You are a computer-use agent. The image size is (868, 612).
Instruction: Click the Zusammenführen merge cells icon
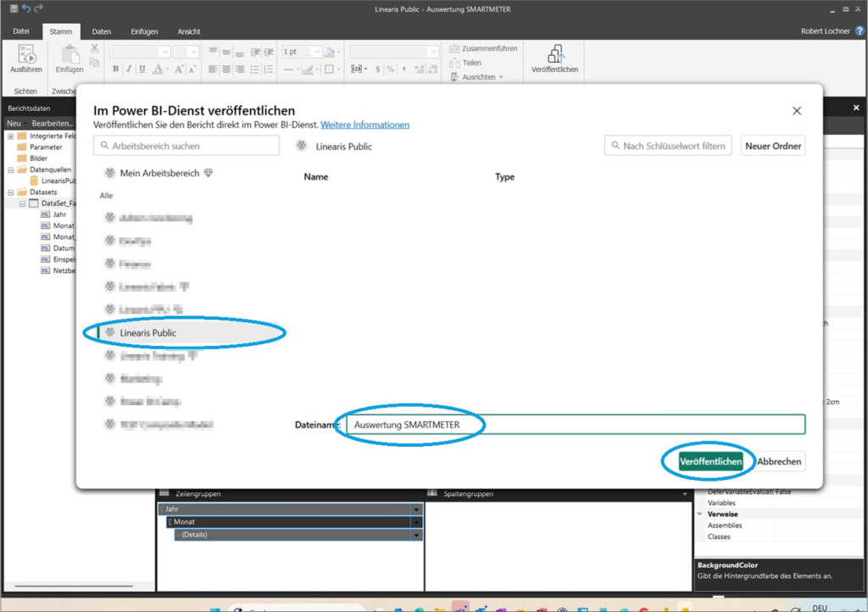click(x=455, y=49)
